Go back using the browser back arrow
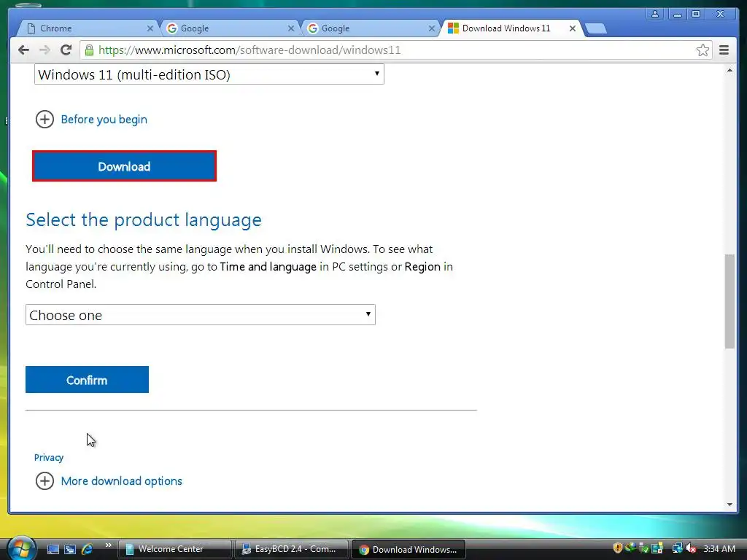747x560 pixels. pyautogui.click(x=23, y=50)
